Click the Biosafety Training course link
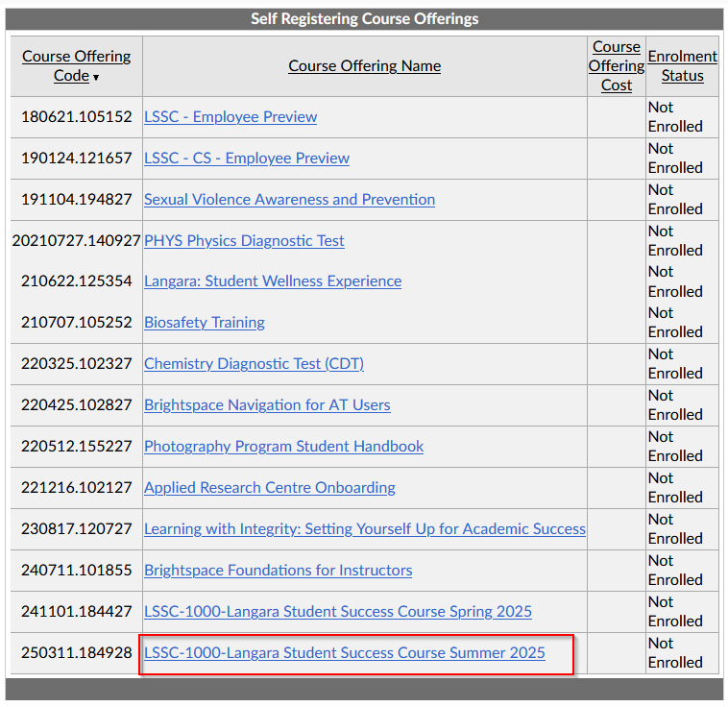The image size is (728, 707). click(x=205, y=323)
